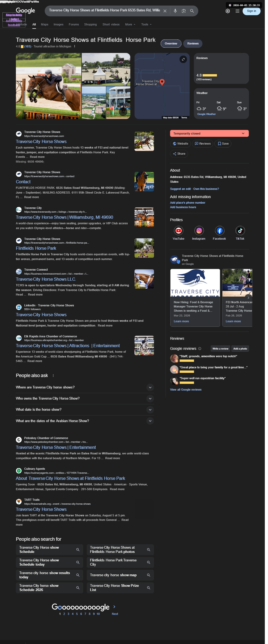Click the Sign in button
The height and width of the screenshot is (644, 268).
coord(251,11)
